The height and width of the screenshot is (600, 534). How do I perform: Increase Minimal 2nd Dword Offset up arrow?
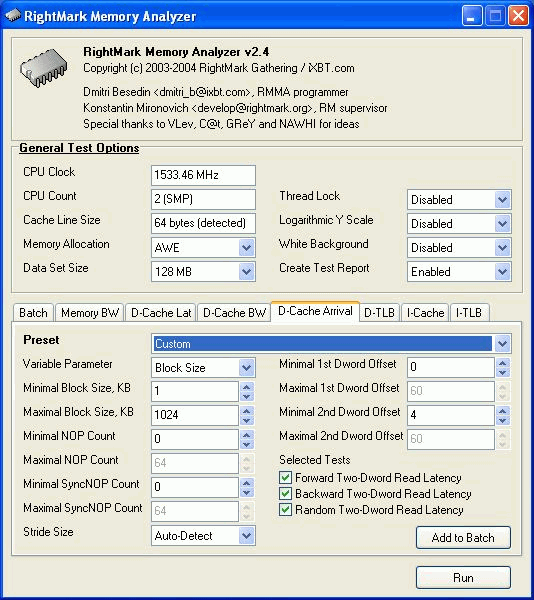point(503,411)
